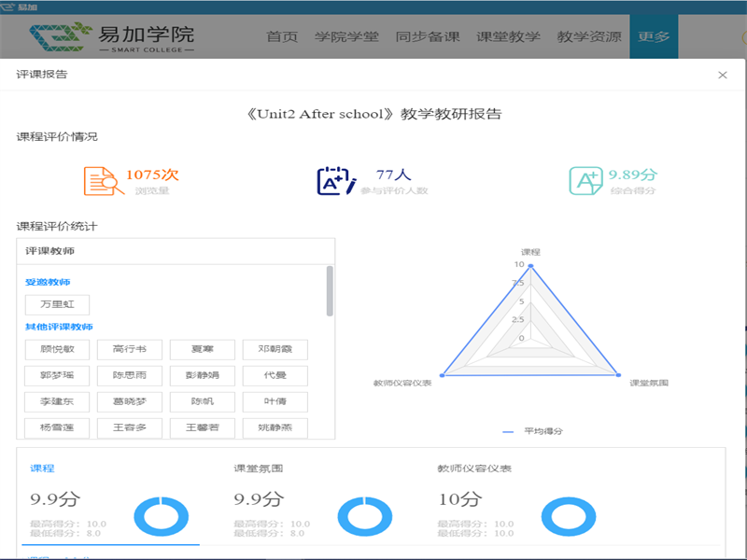Click the 综合得分 A+ score icon
Screen dimensions: 747x560
[x=585, y=181]
